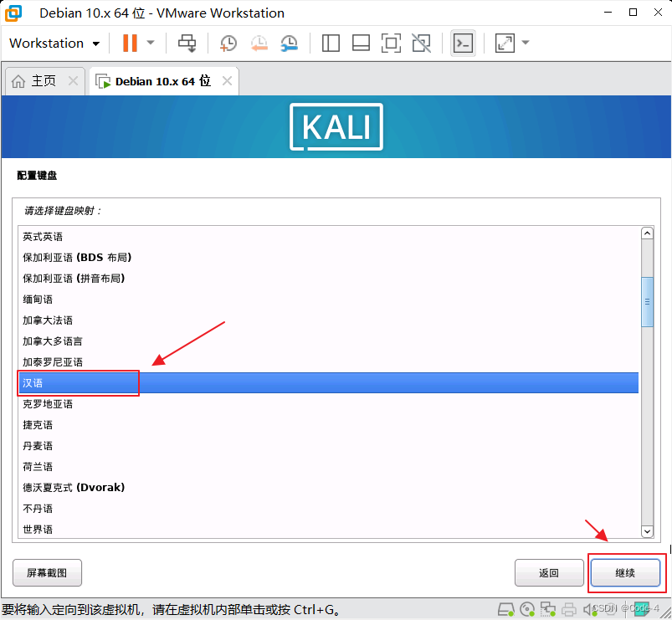Close the 主页 tab
The width and height of the screenshot is (672, 620).
[74, 81]
